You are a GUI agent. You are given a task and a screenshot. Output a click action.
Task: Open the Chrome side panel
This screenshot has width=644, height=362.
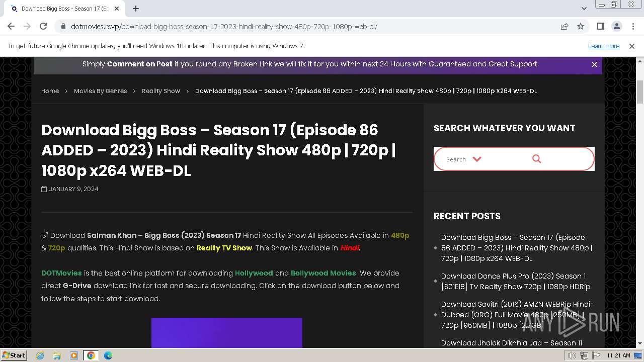point(600,26)
